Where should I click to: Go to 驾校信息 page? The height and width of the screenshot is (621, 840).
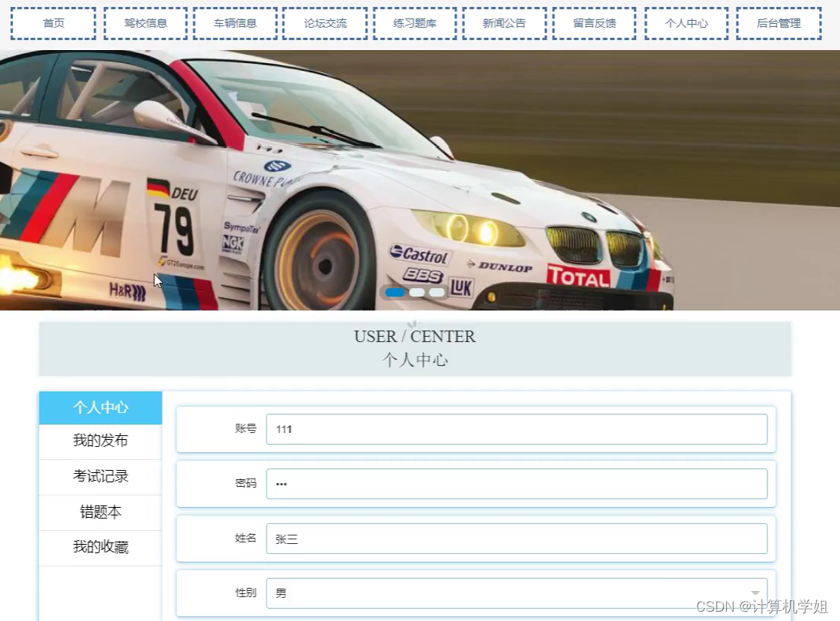pos(146,24)
